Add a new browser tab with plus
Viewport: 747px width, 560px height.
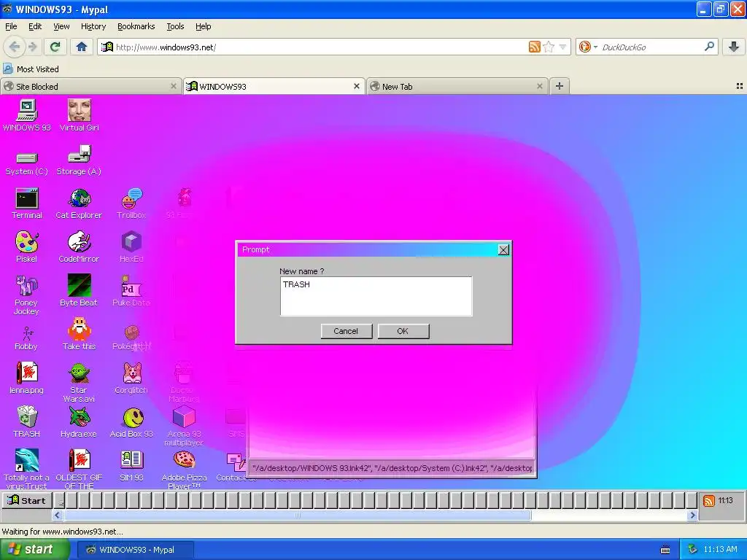(560, 86)
